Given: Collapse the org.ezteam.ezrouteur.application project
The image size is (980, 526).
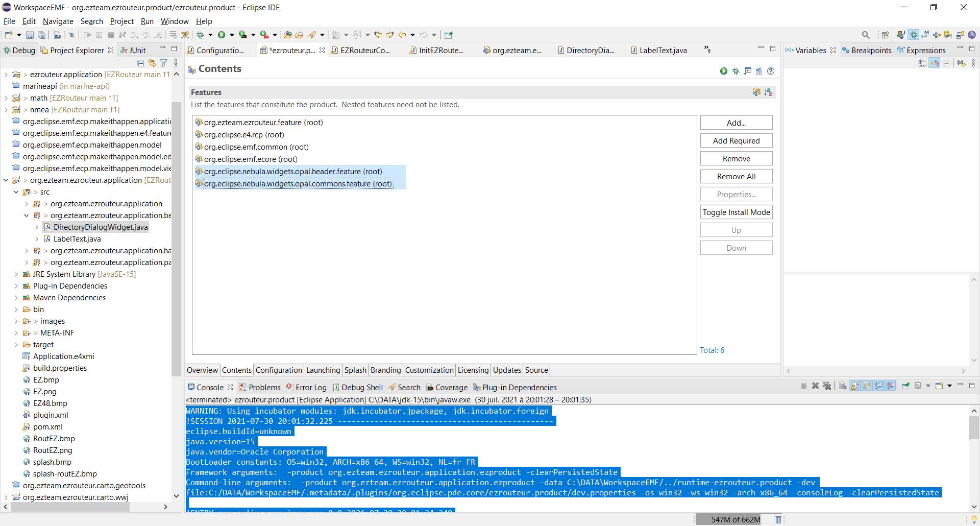Looking at the screenshot, I should click(x=6, y=180).
